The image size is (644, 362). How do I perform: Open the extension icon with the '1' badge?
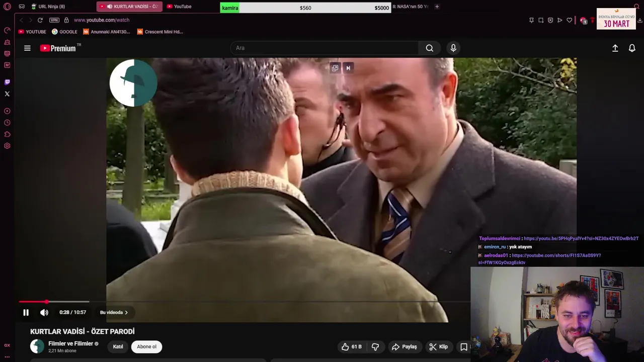click(583, 21)
